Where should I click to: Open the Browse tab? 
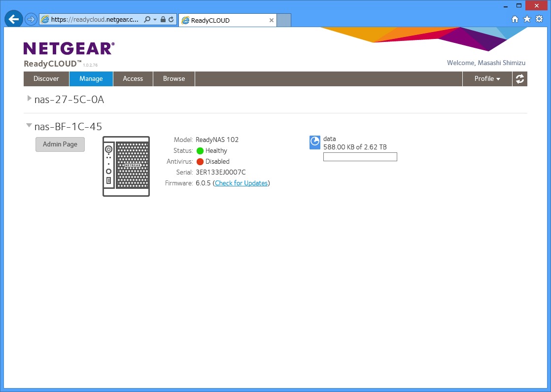click(x=174, y=79)
